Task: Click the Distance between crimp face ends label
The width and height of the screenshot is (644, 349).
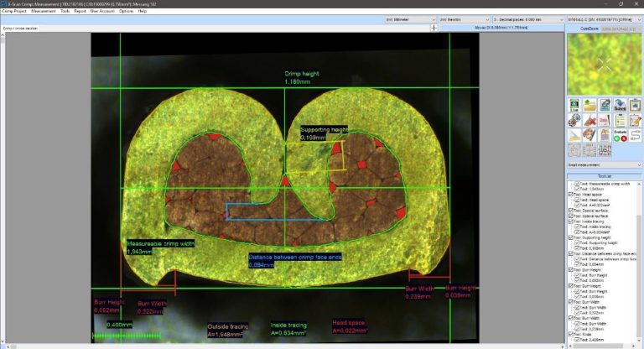Action: 295,261
